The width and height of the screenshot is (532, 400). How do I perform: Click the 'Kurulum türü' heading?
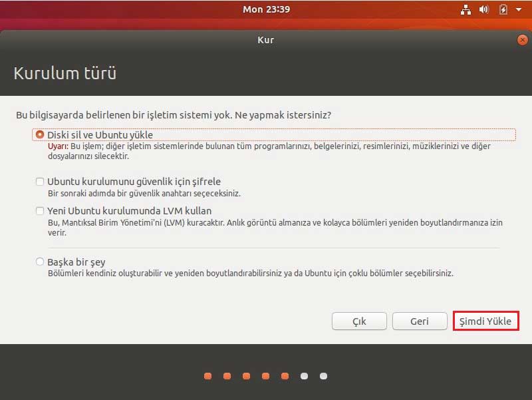pos(65,73)
